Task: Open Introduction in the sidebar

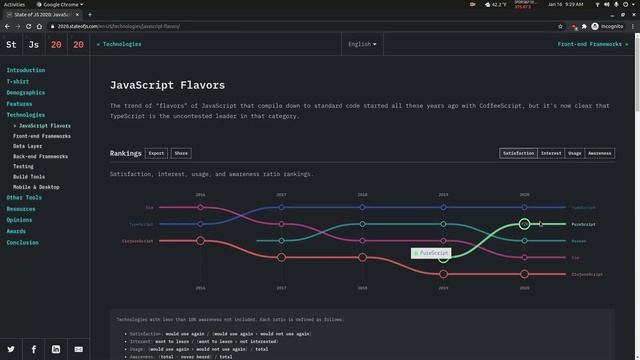Action: [26, 70]
